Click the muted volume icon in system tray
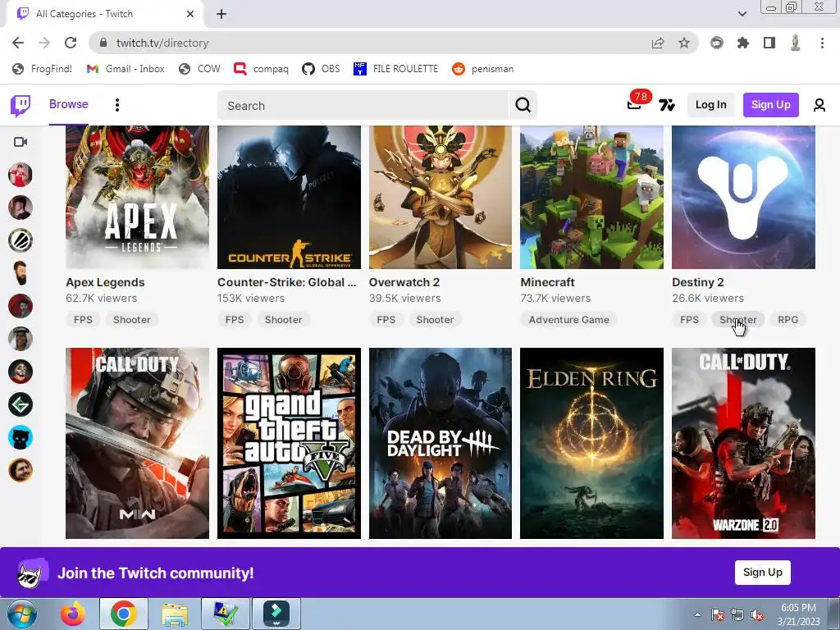 [757, 614]
